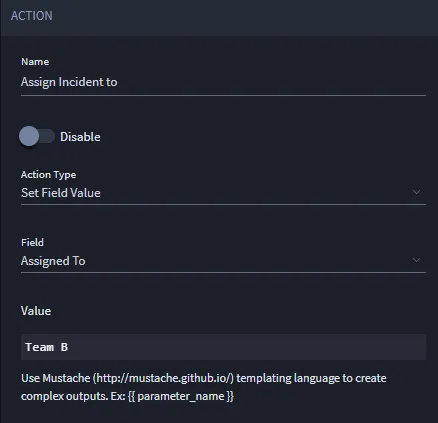Click into the Value code box
This screenshot has height=423, width=438.
point(223,347)
